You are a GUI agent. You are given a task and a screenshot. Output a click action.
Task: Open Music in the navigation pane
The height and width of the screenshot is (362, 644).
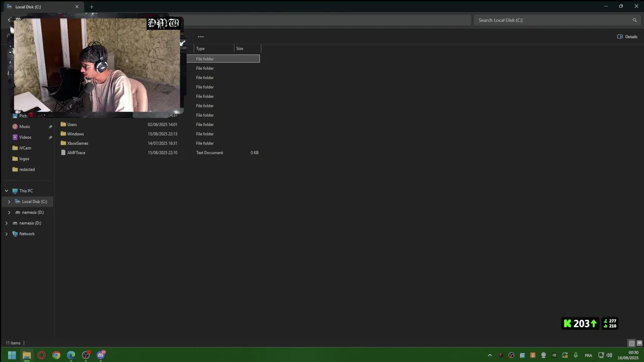click(25, 127)
